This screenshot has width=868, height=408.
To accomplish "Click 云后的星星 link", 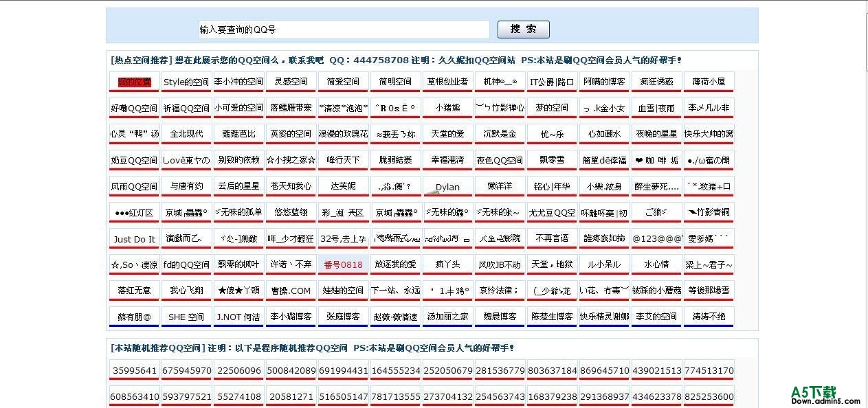I will pyautogui.click(x=238, y=186).
